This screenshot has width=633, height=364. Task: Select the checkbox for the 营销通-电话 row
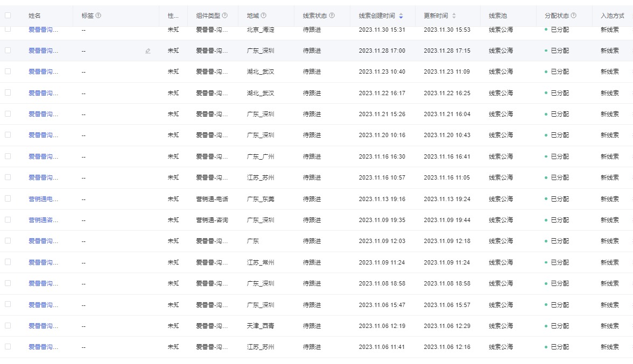point(8,199)
